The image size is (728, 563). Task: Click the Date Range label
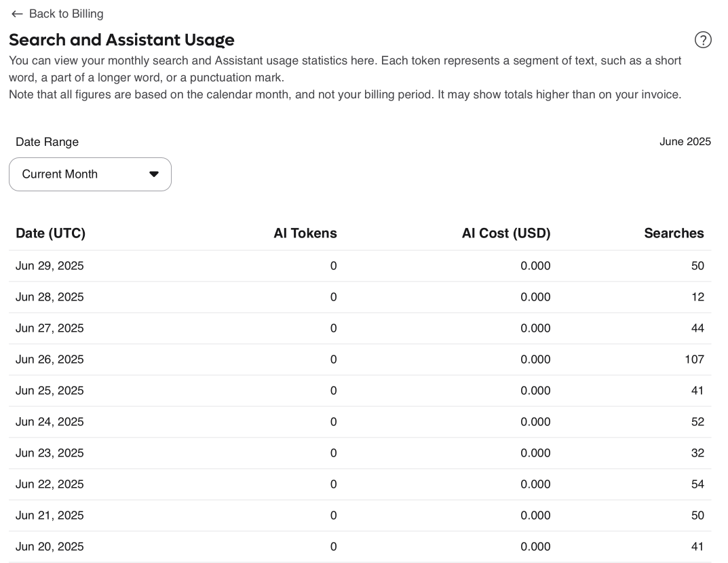coord(47,141)
